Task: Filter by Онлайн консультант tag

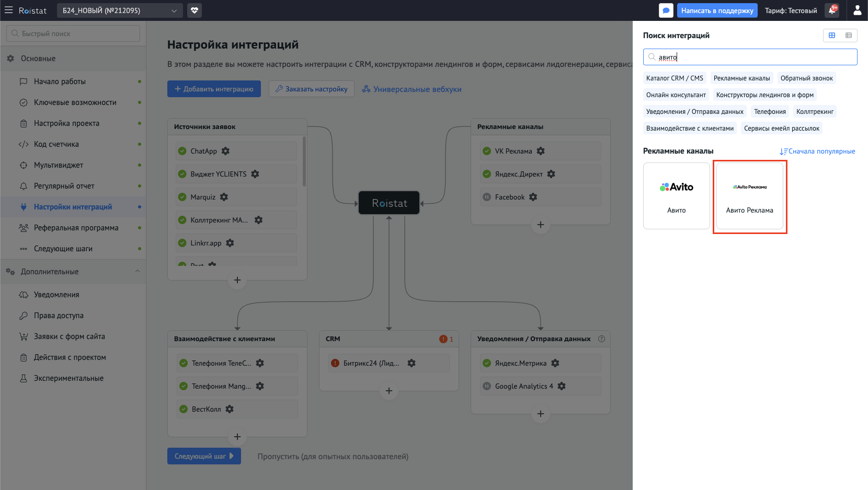Action: click(x=676, y=95)
